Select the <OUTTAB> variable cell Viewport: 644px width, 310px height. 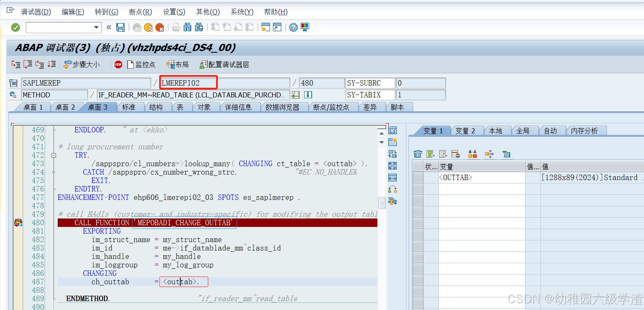[482, 178]
